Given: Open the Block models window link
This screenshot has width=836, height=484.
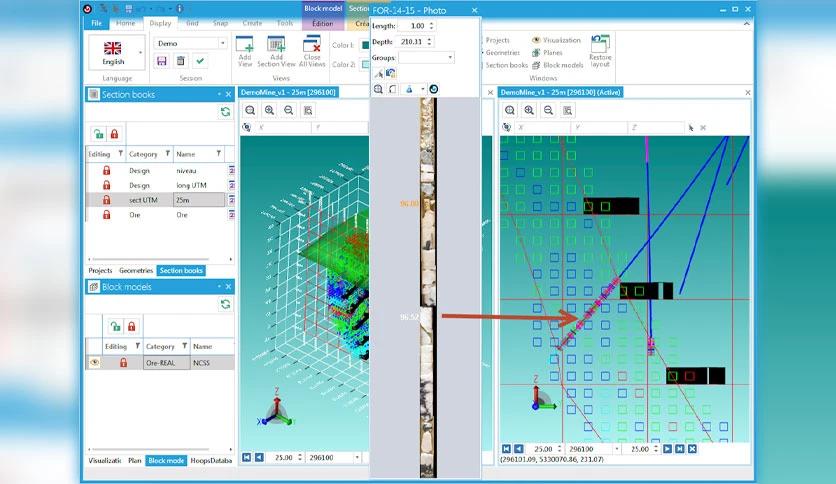Looking at the screenshot, I should pyautogui.click(x=558, y=65).
